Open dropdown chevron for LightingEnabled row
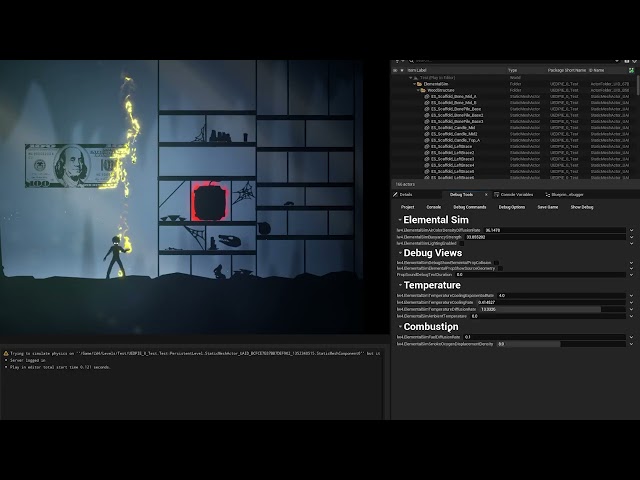 coord(632,243)
